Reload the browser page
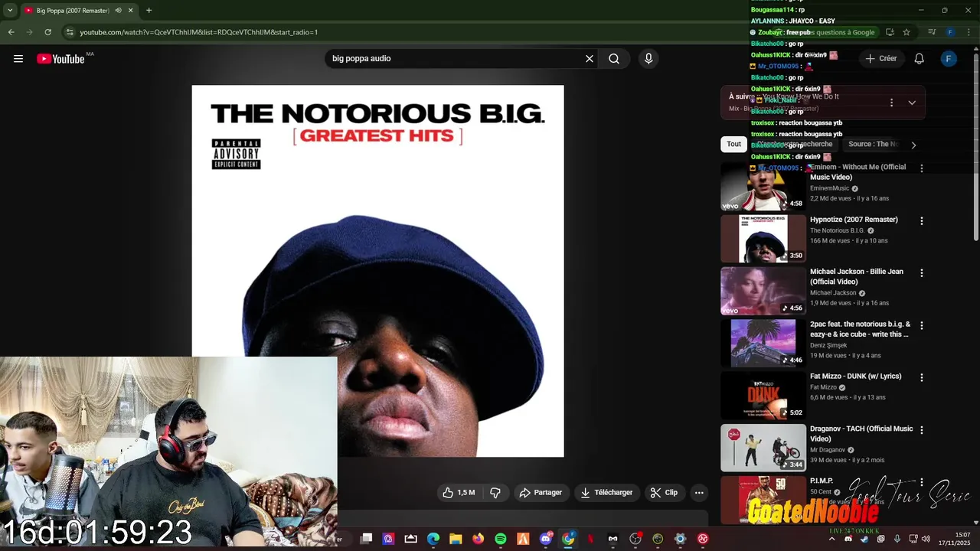Image resolution: width=980 pixels, height=551 pixels. coord(47,32)
